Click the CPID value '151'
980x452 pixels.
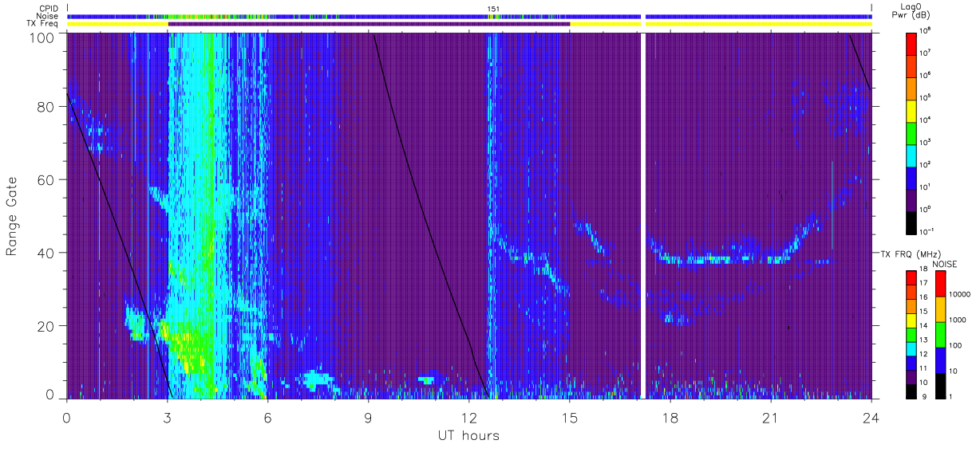point(493,9)
